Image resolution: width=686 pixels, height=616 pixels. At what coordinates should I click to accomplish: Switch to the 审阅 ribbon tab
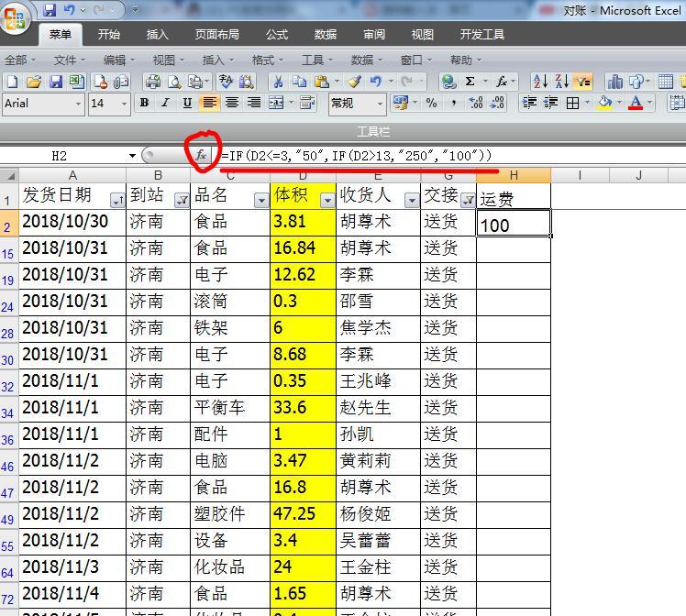(x=374, y=35)
